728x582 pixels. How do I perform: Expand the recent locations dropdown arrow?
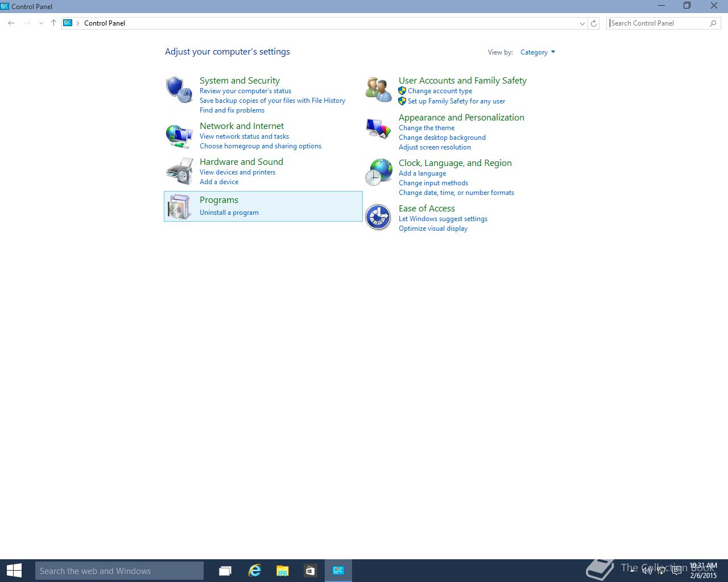(x=41, y=23)
